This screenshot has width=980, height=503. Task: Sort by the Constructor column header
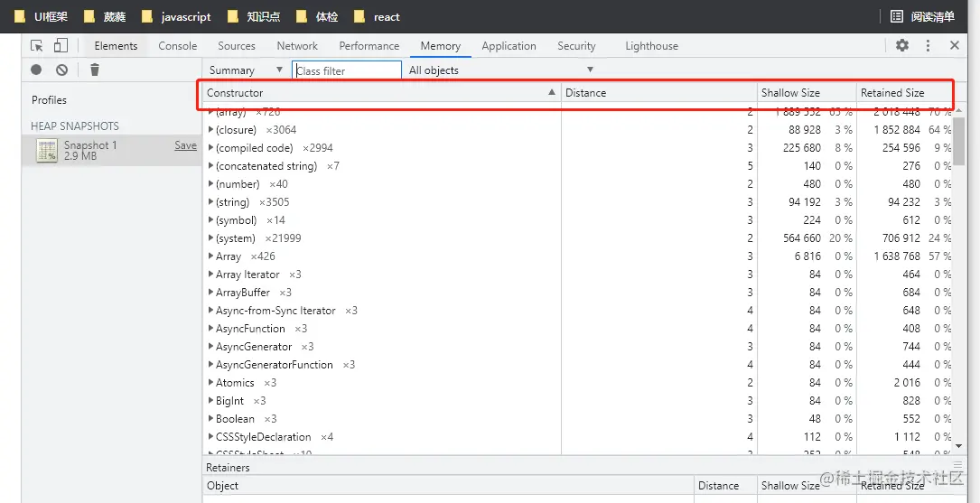382,92
